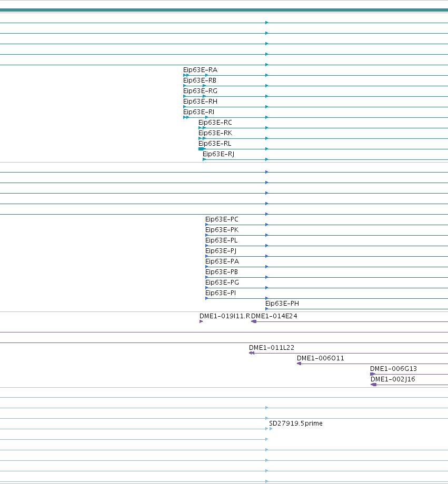This screenshot has height=484, width=448.
Task: Click the start arrow under Eip63E-PH
Action: [x=267, y=309]
